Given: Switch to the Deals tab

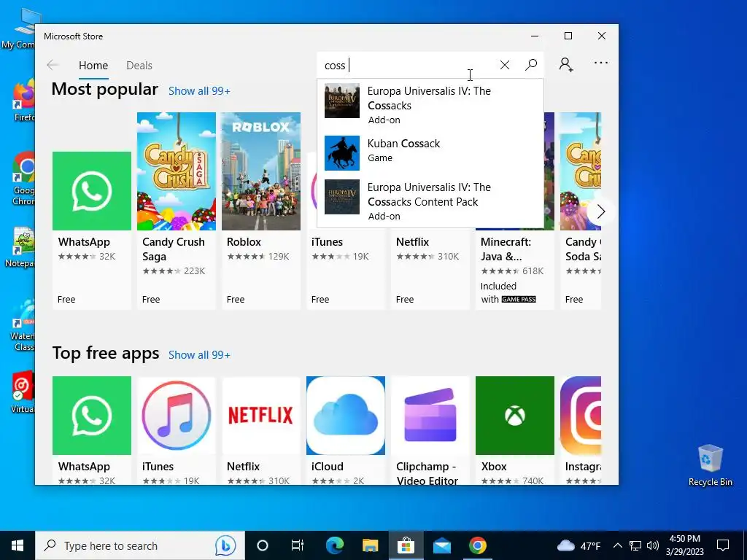Looking at the screenshot, I should coord(139,65).
